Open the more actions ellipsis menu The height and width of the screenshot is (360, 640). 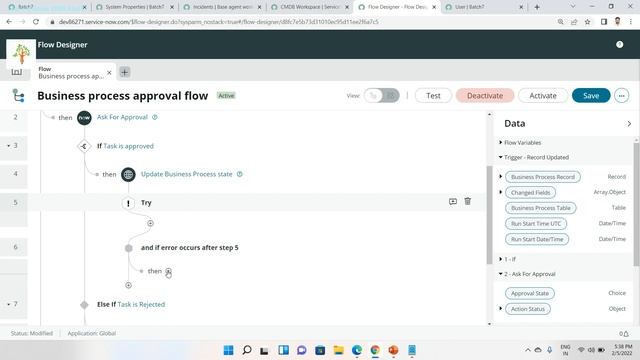[622, 96]
